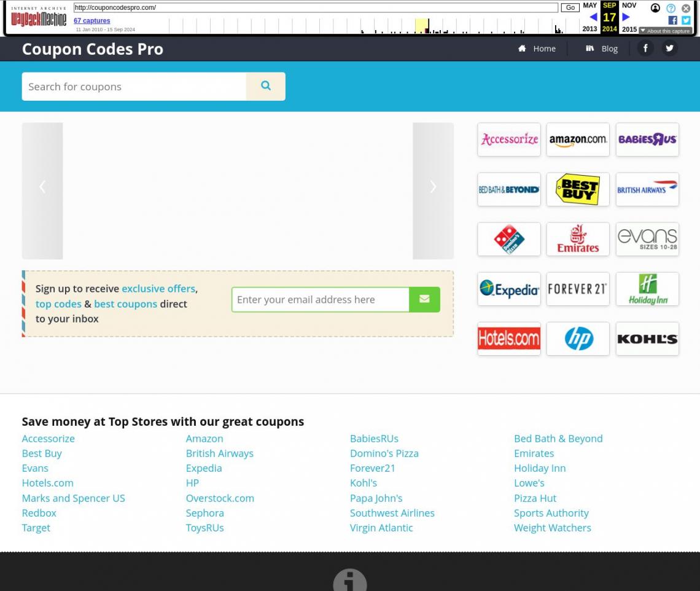Viewport: 700px width, 591px height.
Task: Submit email with green envelope button
Action: (x=424, y=299)
